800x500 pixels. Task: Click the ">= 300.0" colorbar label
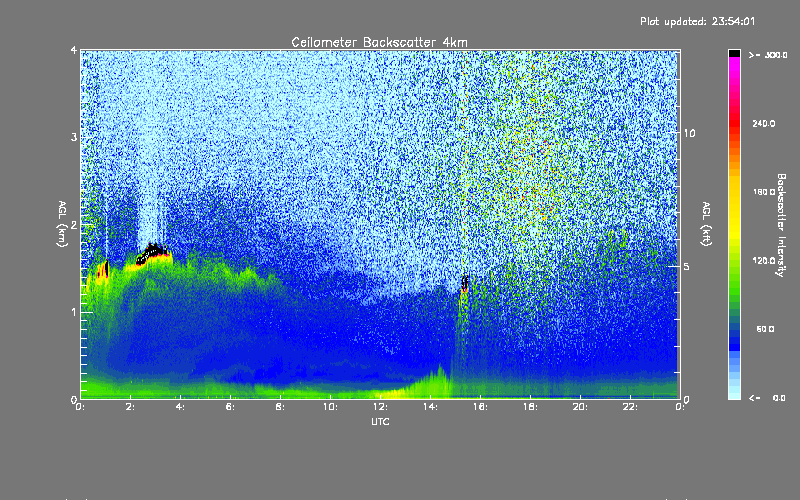tap(768, 55)
